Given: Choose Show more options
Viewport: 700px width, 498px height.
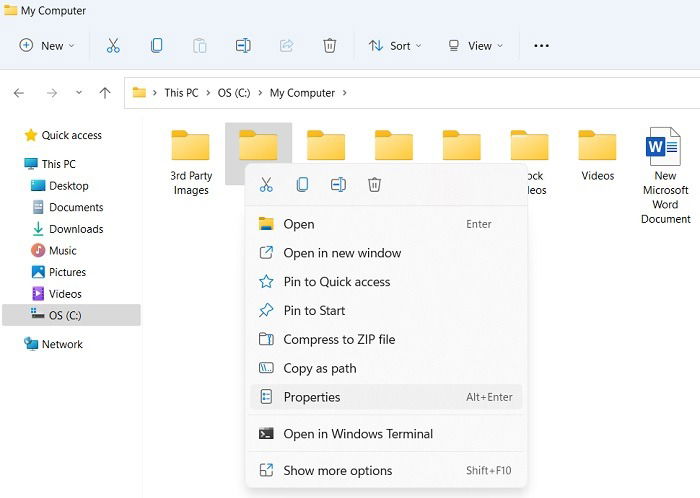Looking at the screenshot, I should (x=386, y=470).
